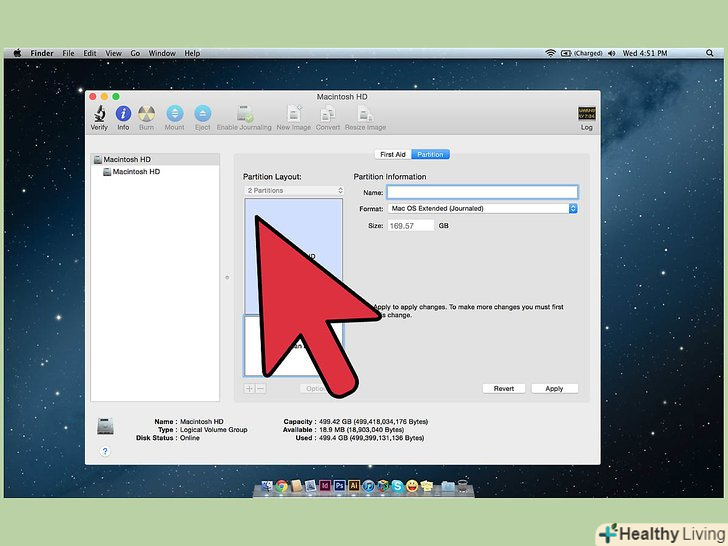
Task: Open the View menu
Action: pos(113,53)
